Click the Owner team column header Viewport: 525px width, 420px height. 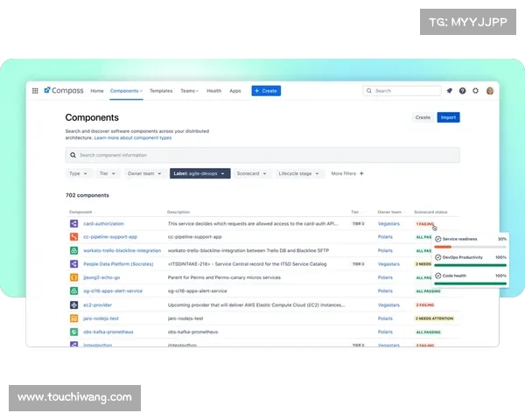(x=389, y=212)
